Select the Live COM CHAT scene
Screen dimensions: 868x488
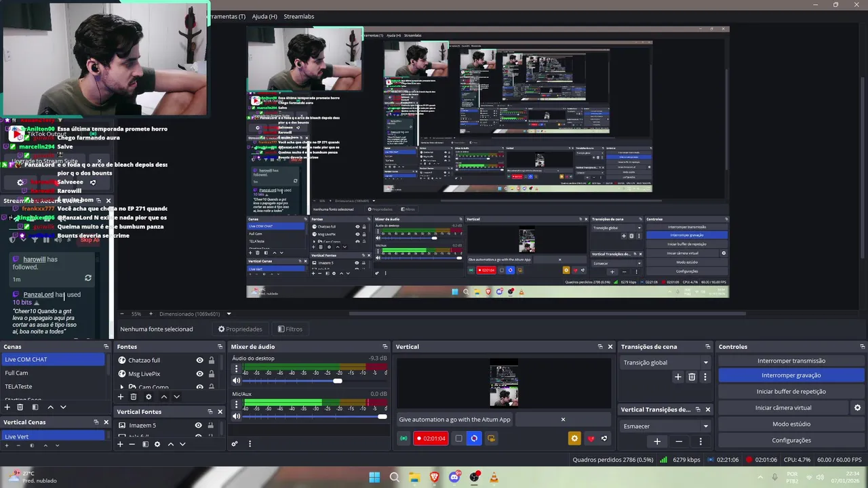(53, 359)
